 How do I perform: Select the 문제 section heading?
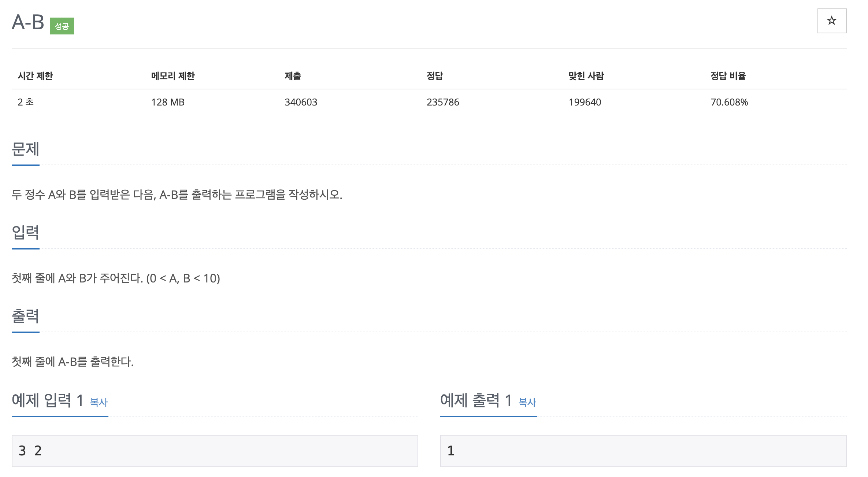pyautogui.click(x=26, y=148)
